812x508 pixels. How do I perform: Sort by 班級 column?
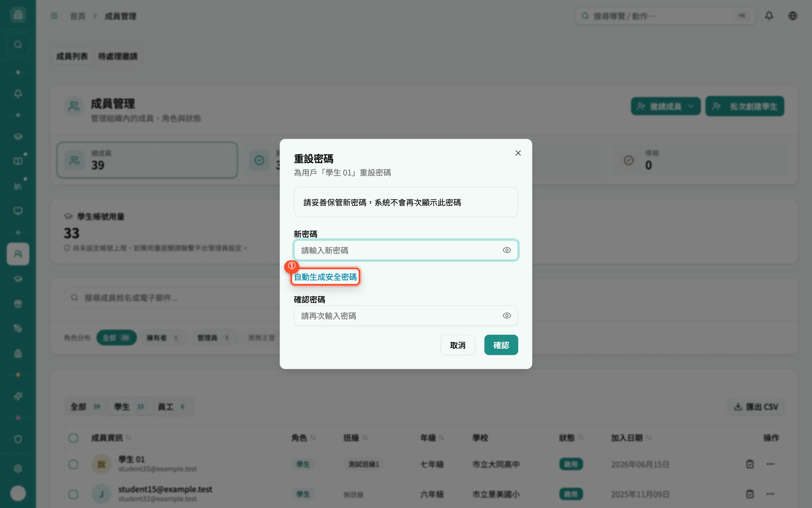356,438
